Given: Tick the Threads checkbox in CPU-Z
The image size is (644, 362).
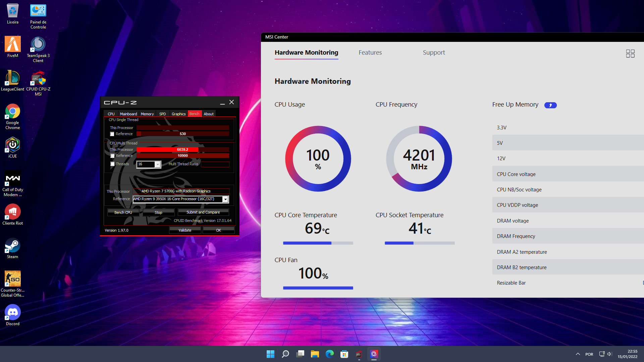Looking at the screenshot, I should (112, 164).
